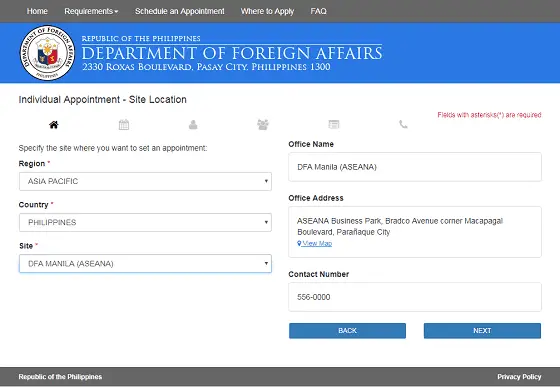Click the Region field label
This screenshot has width=560, height=387.
(x=32, y=164)
